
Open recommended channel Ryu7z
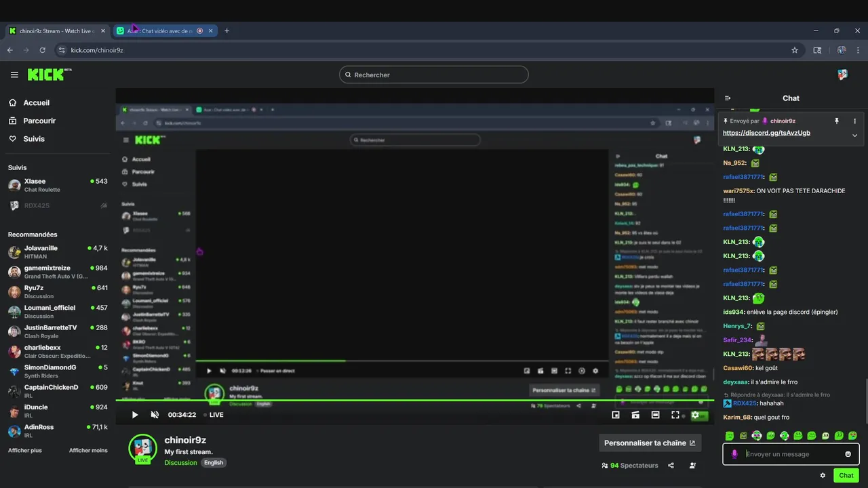coord(58,291)
